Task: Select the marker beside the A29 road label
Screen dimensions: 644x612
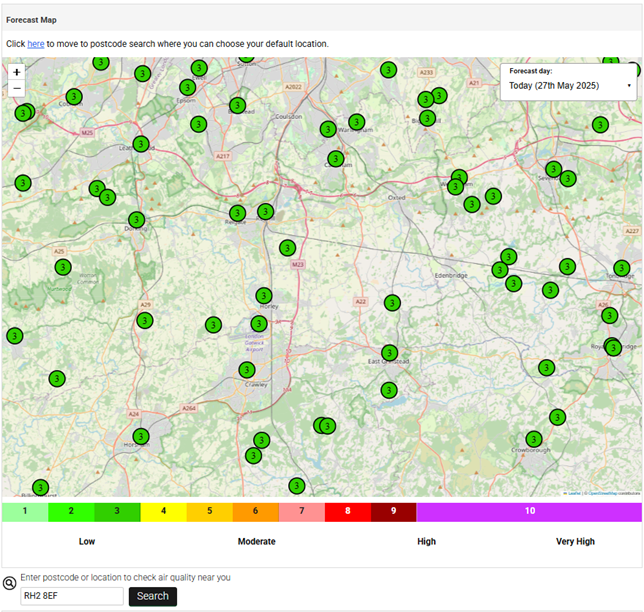Action: (x=145, y=320)
